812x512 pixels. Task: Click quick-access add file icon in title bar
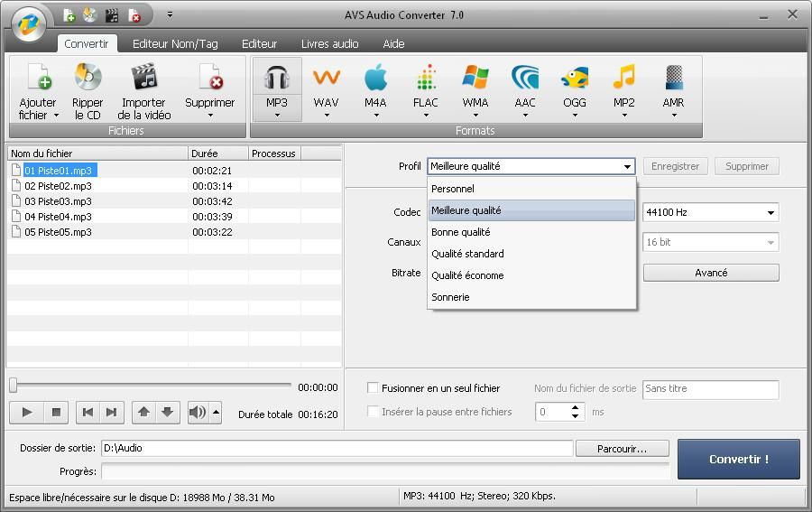[x=69, y=15]
